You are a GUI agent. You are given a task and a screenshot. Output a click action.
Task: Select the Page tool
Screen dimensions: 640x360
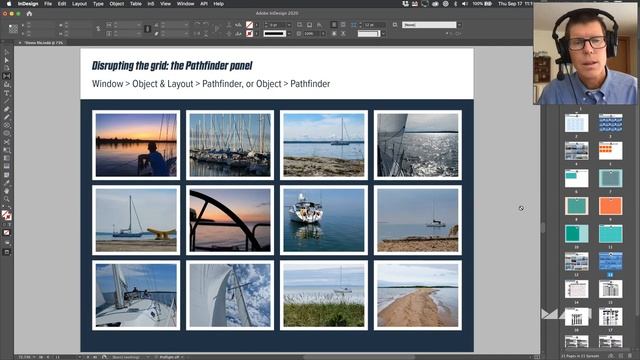pyautogui.click(x=7, y=68)
